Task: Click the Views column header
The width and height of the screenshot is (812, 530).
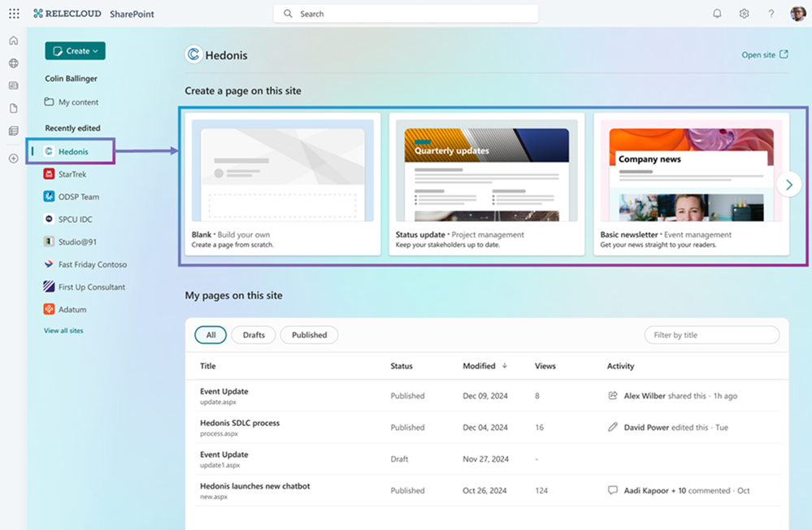Action: pyautogui.click(x=545, y=366)
